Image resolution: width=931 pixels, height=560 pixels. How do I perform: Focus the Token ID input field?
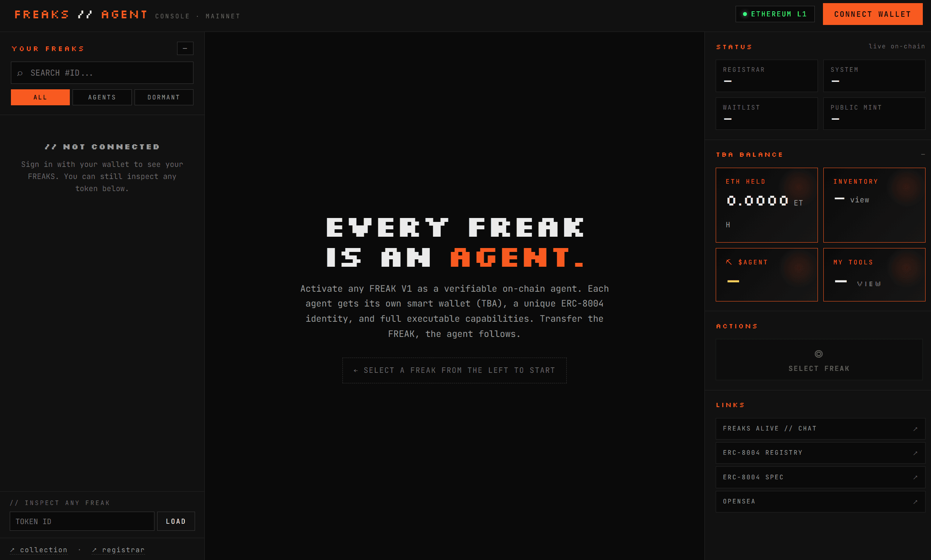pos(82,521)
